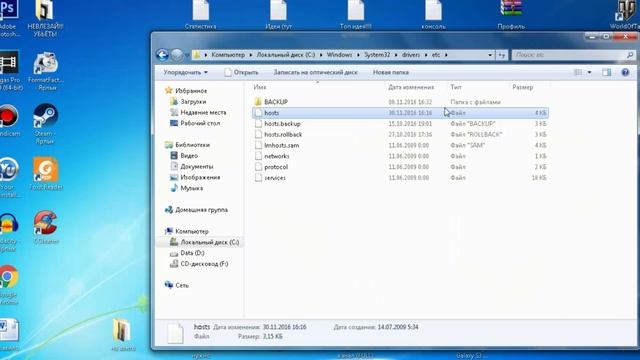Select the НЕВЛЕЗАЙ УБЬЁТ desktop folder
640x360 pixels.
45,19
